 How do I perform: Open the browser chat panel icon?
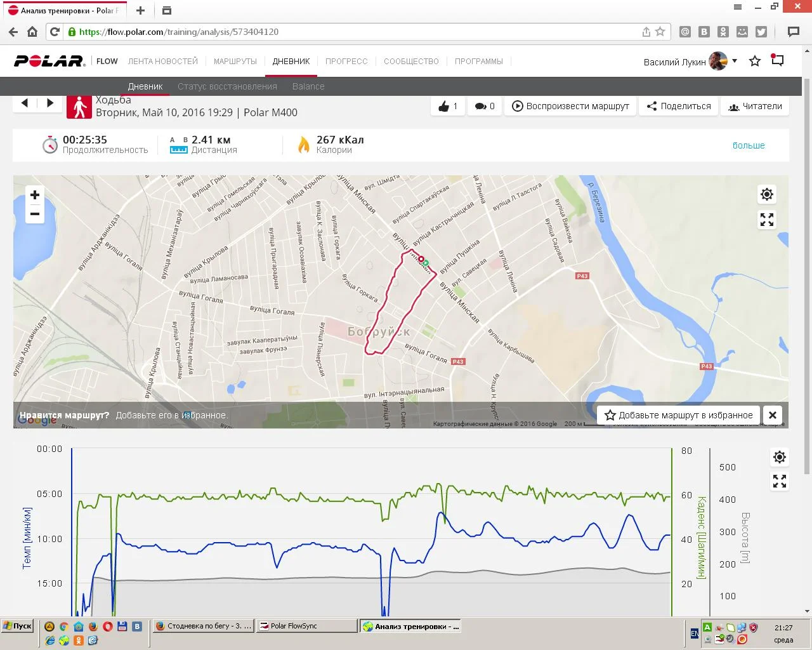point(793,32)
